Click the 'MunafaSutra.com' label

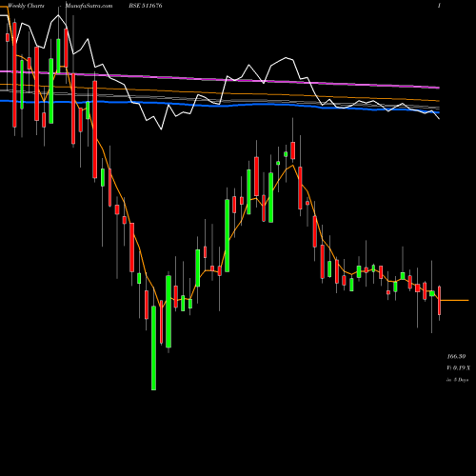click(89, 6)
